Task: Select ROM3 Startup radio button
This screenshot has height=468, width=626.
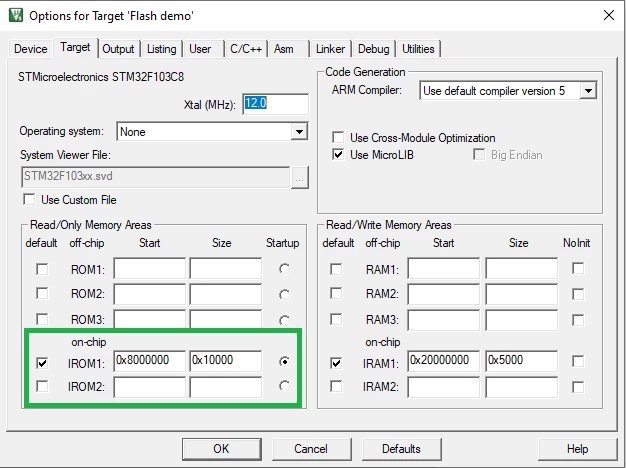Action: pyautogui.click(x=284, y=320)
